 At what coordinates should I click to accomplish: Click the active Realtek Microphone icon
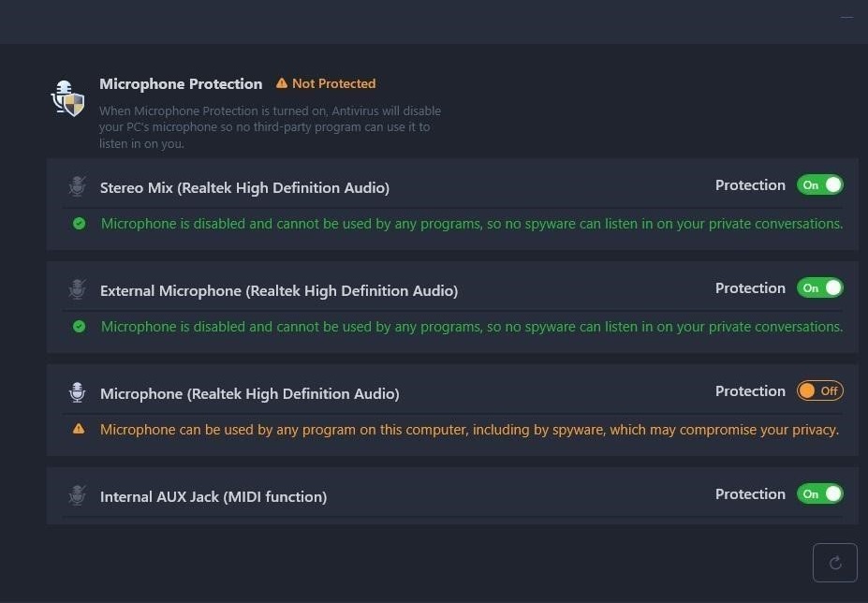pyautogui.click(x=78, y=392)
